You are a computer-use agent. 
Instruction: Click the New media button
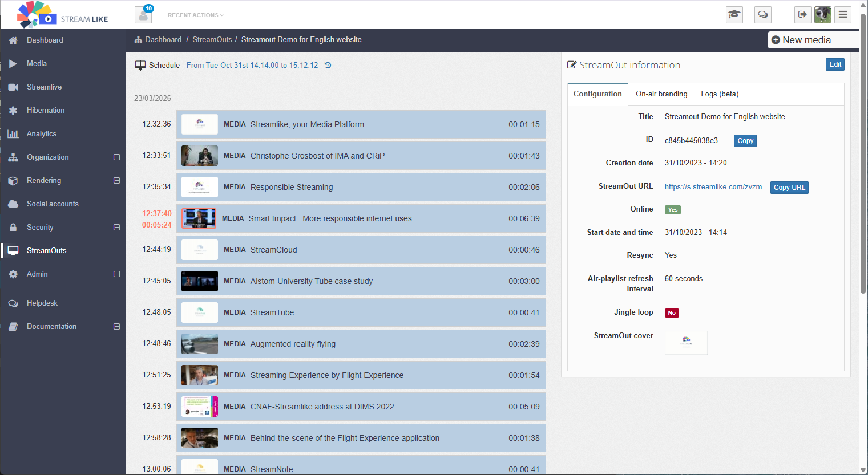pyautogui.click(x=813, y=40)
